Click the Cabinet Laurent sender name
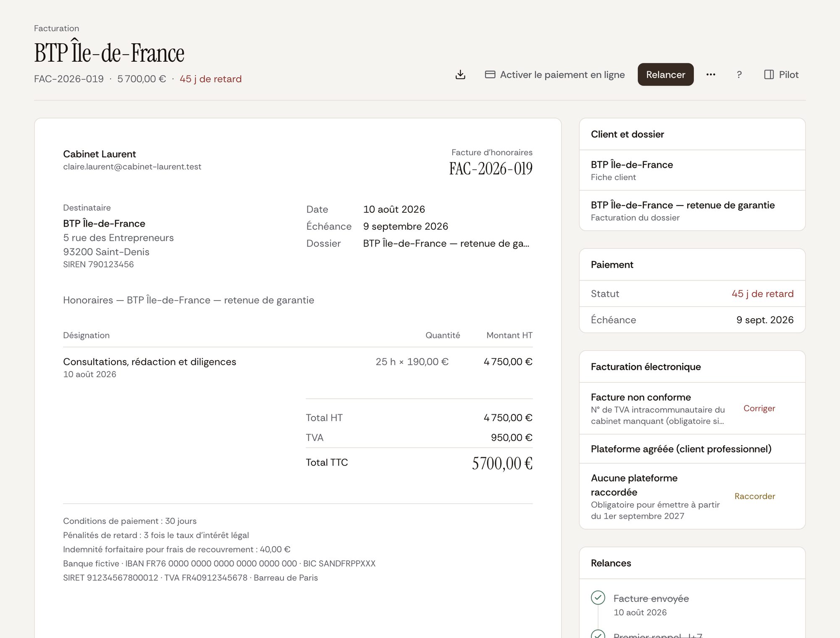This screenshot has height=638, width=840. click(100, 154)
